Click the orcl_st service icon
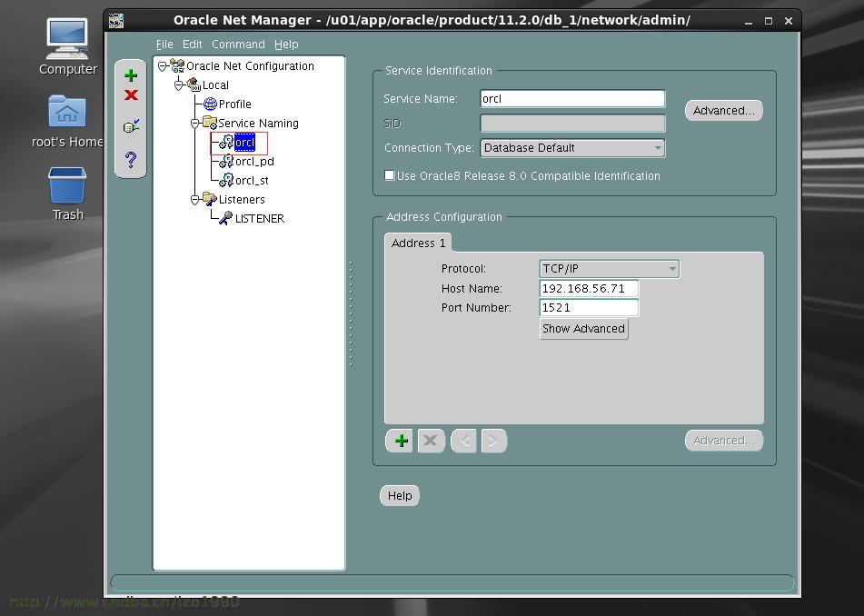864x616 pixels. [x=226, y=180]
